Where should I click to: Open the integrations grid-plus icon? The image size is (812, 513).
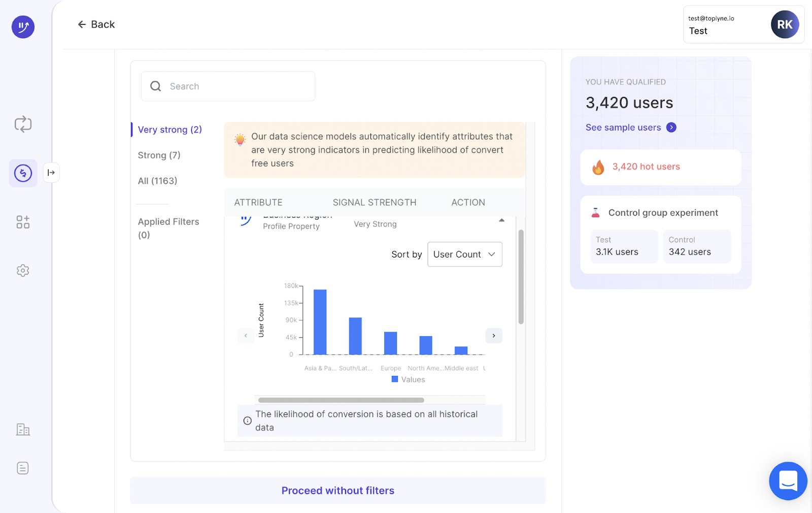tap(23, 222)
